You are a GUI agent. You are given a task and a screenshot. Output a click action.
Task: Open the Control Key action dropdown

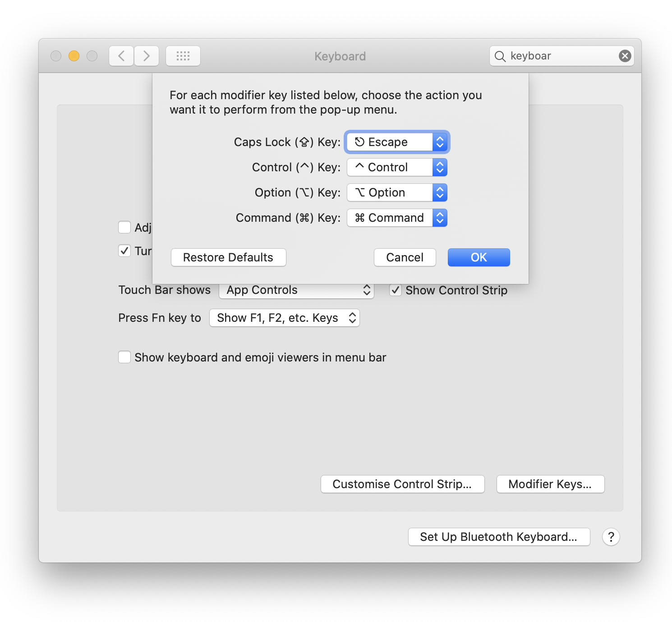pyautogui.click(x=397, y=167)
